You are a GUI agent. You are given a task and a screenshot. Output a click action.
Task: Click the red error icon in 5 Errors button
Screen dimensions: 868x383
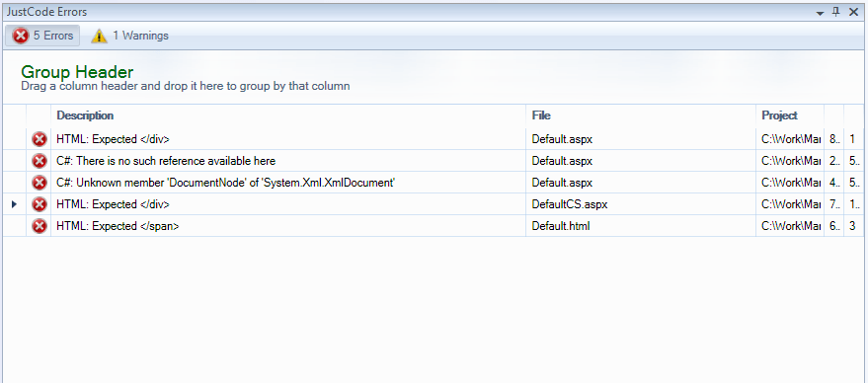21,36
